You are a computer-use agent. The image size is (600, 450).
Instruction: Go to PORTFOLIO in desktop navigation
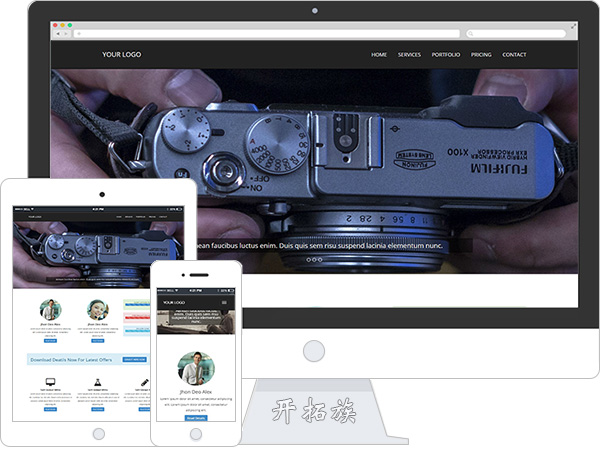[x=446, y=55]
